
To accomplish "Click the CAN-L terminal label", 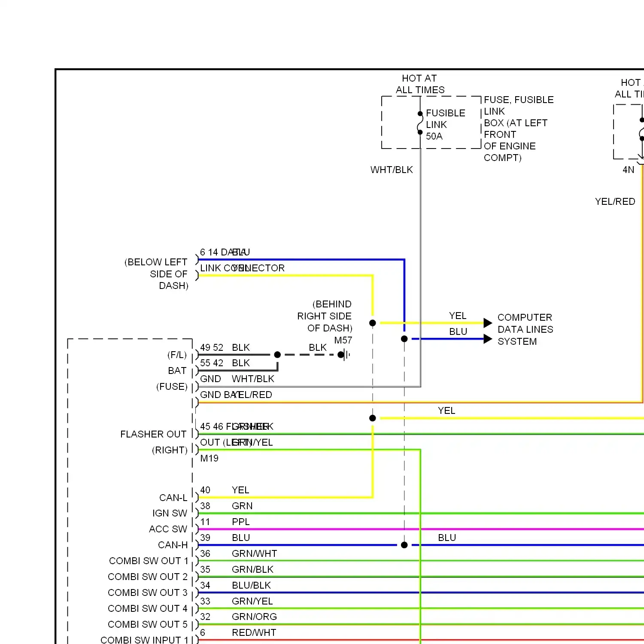I will tap(173, 498).
